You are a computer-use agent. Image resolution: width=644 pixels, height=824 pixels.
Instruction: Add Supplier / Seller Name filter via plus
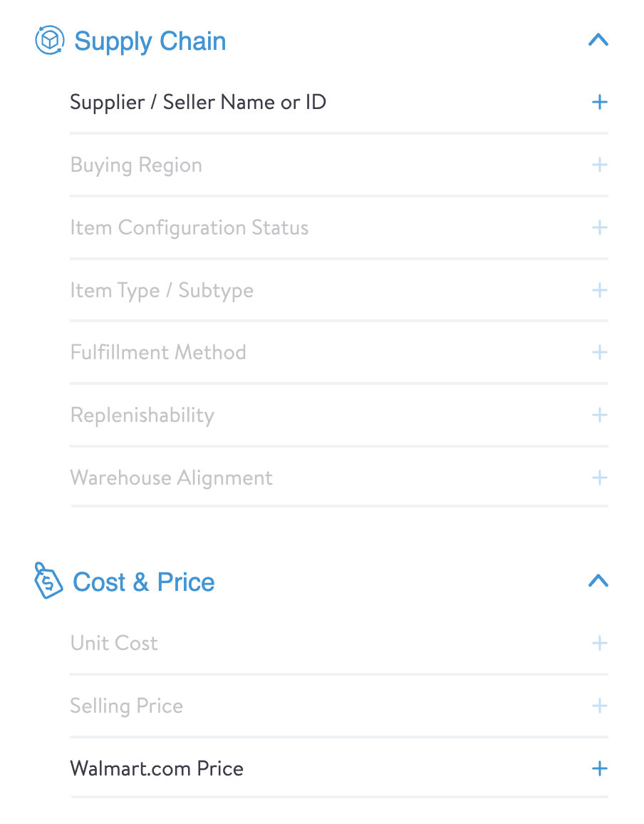click(599, 102)
